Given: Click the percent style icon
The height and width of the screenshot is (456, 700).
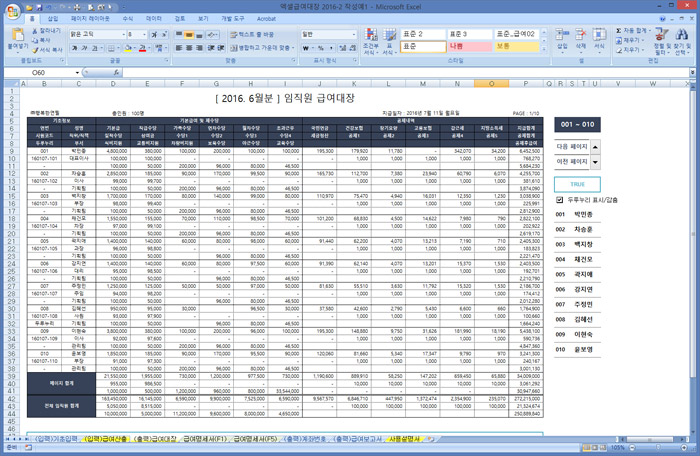Looking at the screenshot, I should [321, 48].
